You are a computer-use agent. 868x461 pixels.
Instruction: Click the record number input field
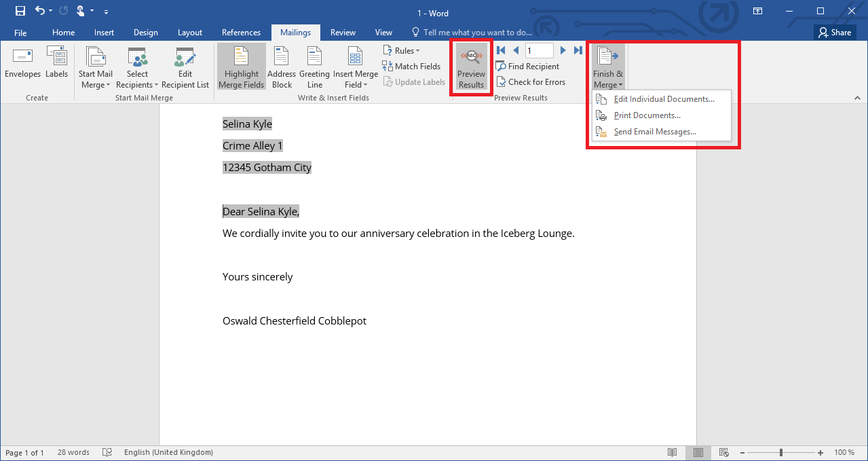point(539,50)
